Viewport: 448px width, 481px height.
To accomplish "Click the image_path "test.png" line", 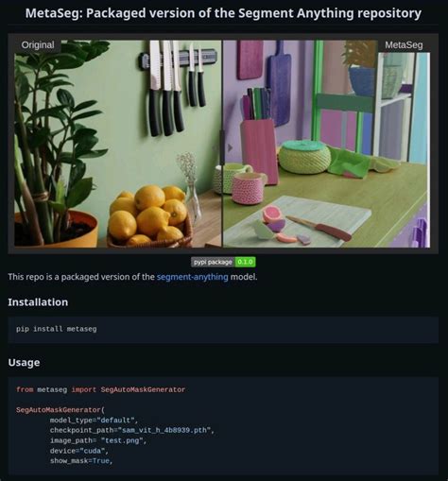I will pyautogui.click(x=98, y=440).
